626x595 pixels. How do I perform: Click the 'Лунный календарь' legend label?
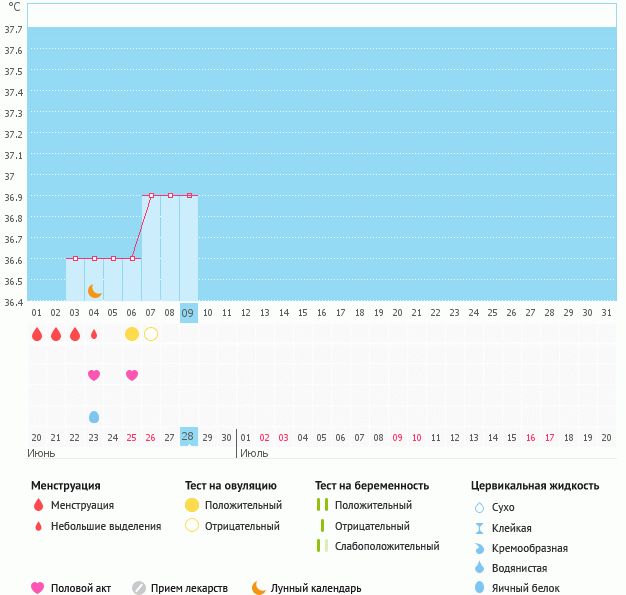click(318, 588)
